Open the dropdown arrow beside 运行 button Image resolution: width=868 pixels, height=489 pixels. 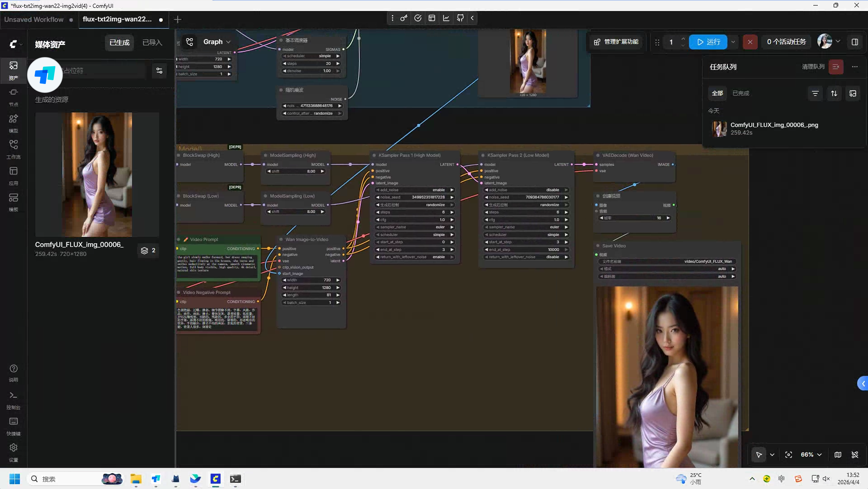click(x=733, y=42)
